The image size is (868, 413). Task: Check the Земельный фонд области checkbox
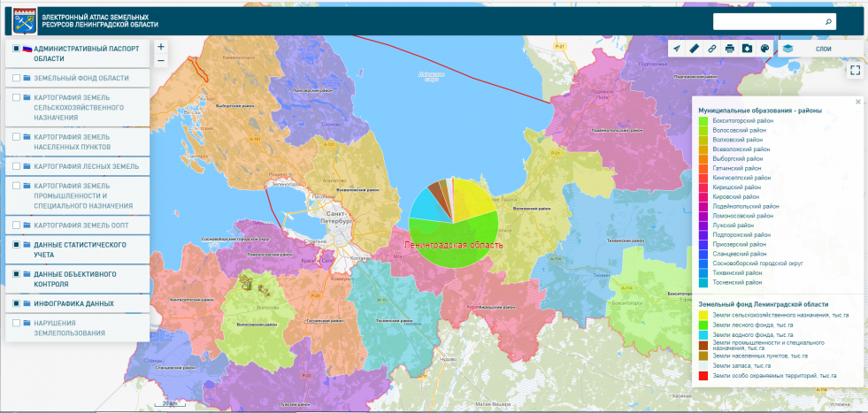[17, 78]
